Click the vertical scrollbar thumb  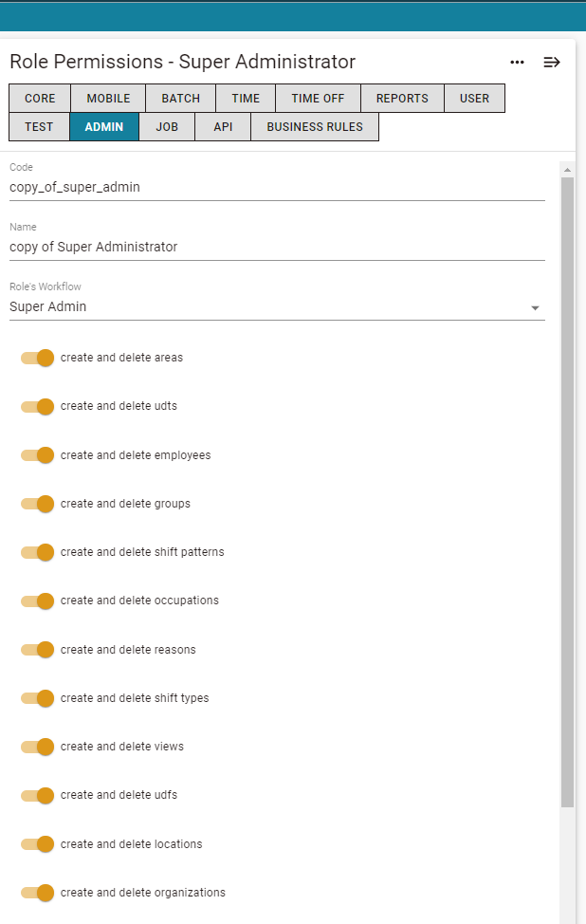tap(567, 492)
